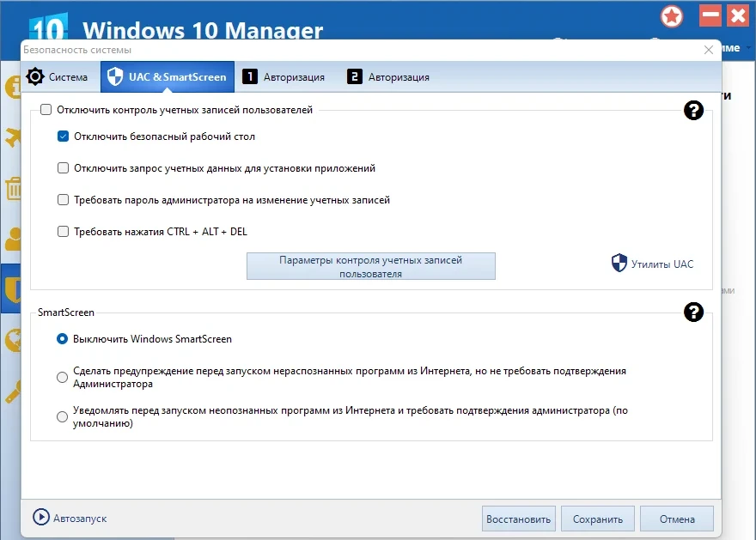
Task: Open second Авторизация tab numbered 2
Action: 388,77
